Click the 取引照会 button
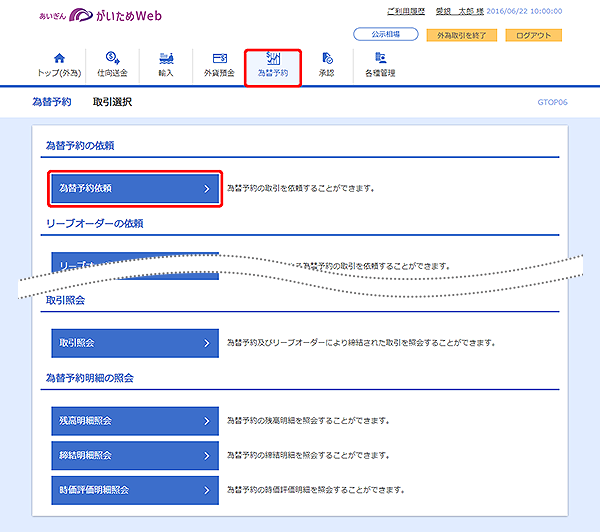Viewport: 600px width, 532px height. [135, 343]
